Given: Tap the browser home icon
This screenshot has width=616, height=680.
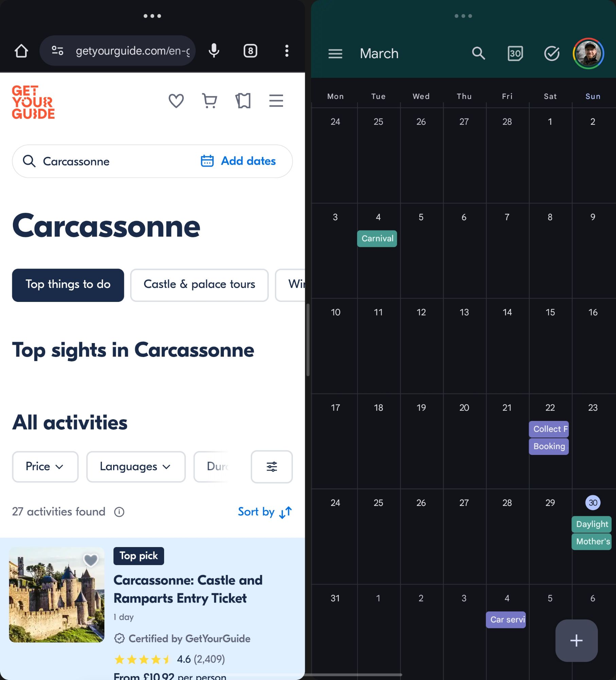Looking at the screenshot, I should [x=21, y=51].
